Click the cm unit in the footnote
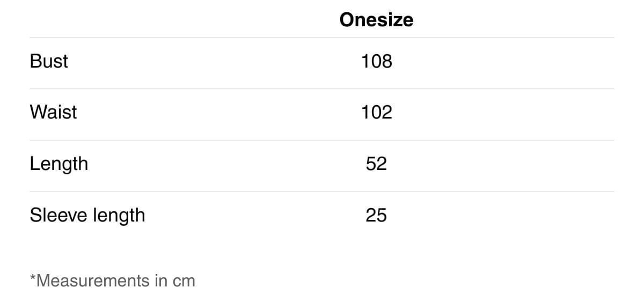Image resolution: width=644 pixels, height=295 pixels. (x=184, y=282)
